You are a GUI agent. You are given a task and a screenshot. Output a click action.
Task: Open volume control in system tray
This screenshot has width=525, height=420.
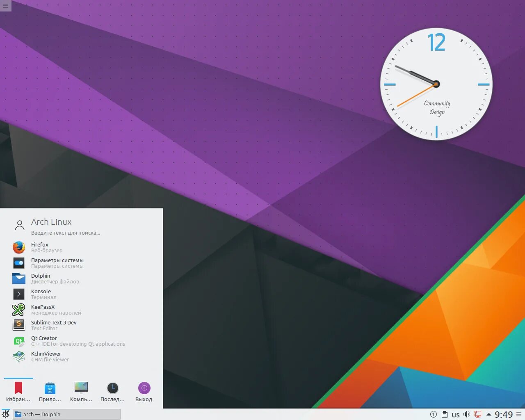click(467, 414)
